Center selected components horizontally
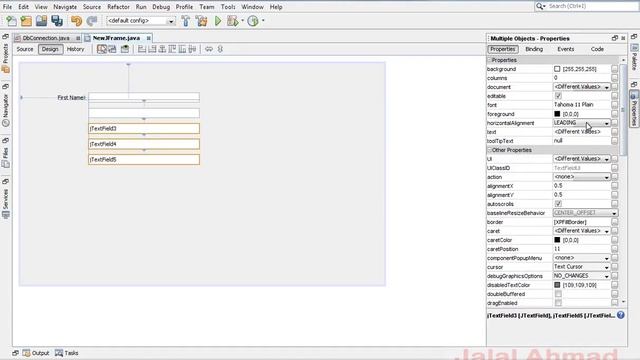The height and width of the screenshot is (360, 640). 162,49
